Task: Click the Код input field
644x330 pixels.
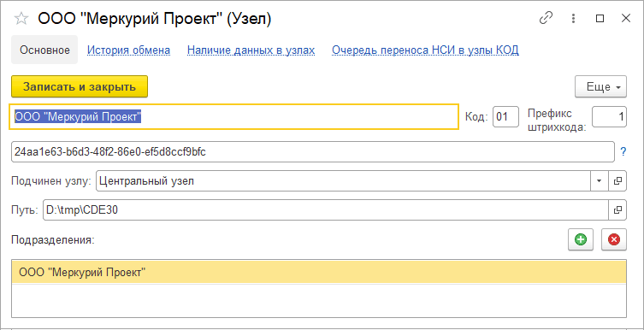Action: pos(505,117)
